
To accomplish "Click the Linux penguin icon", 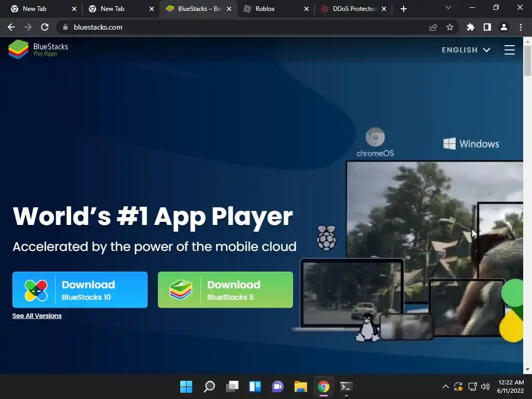I will [x=367, y=328].
